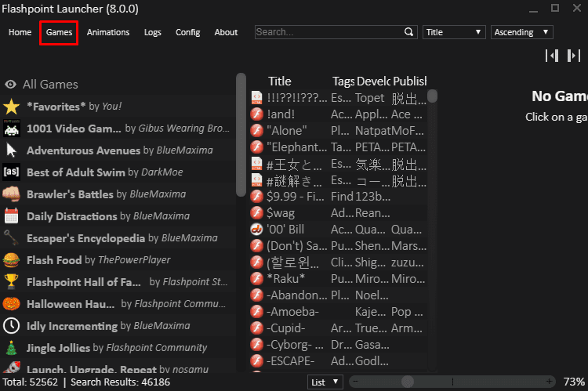Select the -ESCAPE- game row
588x391 pixels.
point(338,361)
